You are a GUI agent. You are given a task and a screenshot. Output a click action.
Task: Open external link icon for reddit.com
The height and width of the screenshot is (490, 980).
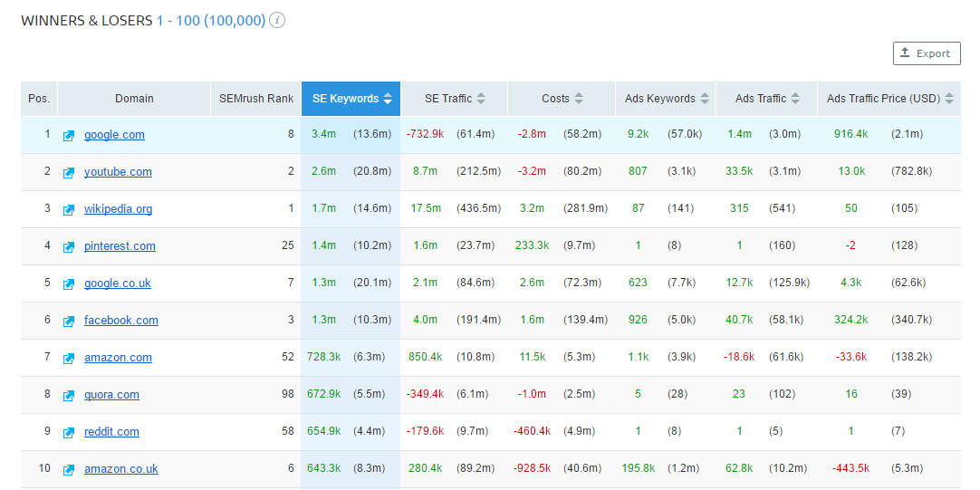(69, 433)
